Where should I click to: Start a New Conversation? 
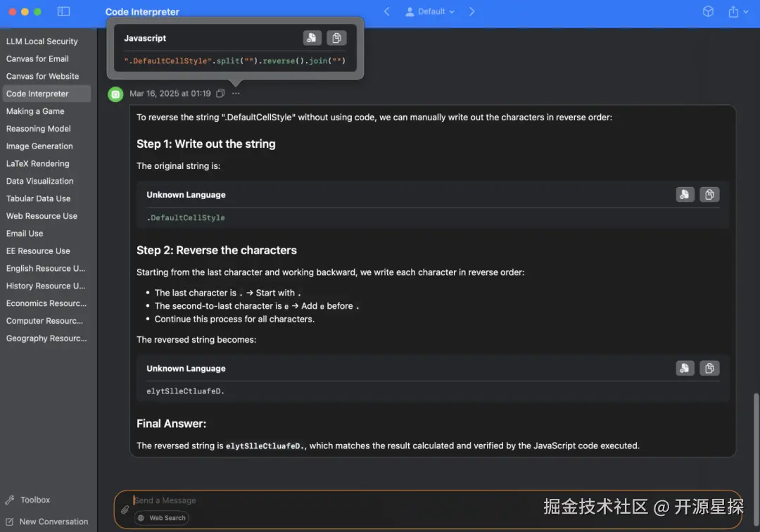[47, 522]
